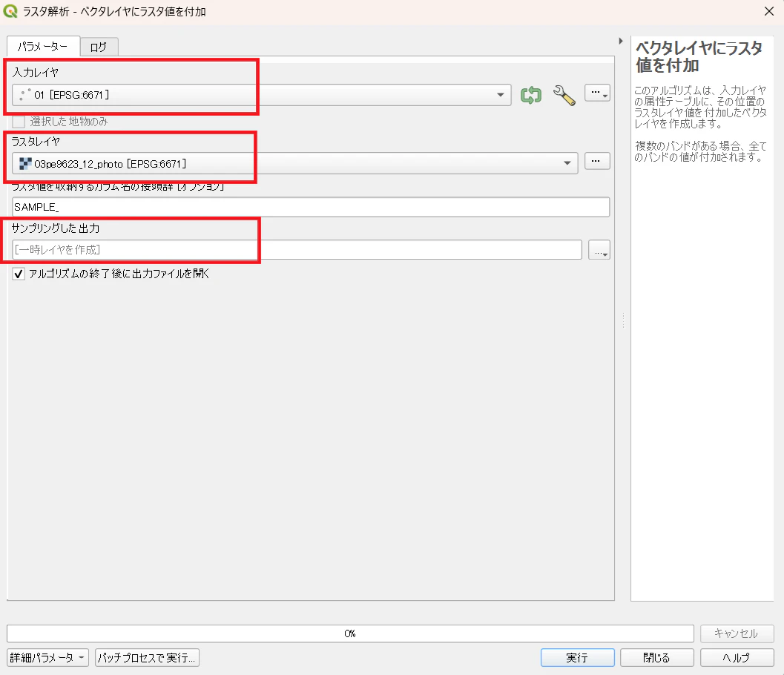Click the splitter handle beside the help panel

click(623, 320)
